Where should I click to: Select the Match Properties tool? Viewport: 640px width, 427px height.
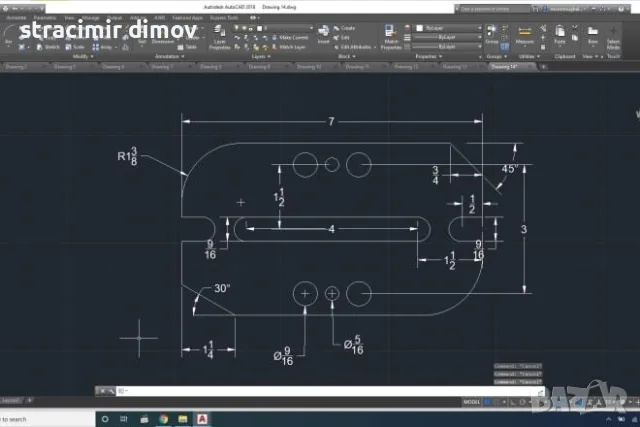tap(391, 37)
